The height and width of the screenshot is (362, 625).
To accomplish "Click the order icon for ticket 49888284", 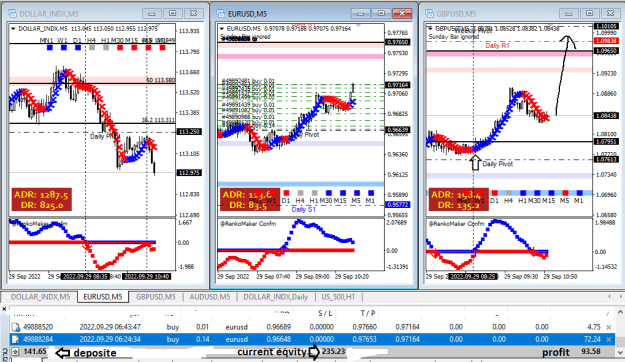I will click(x=16, y=340).
